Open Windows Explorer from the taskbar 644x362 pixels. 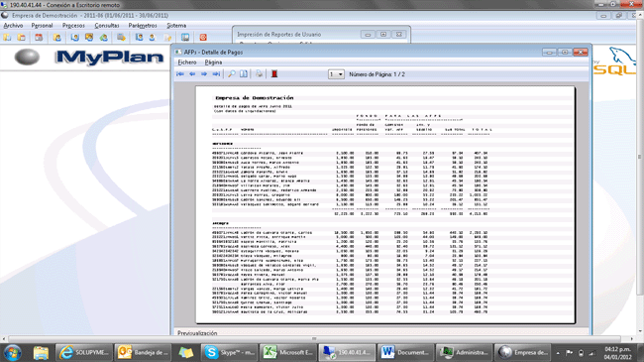(41, 352)
